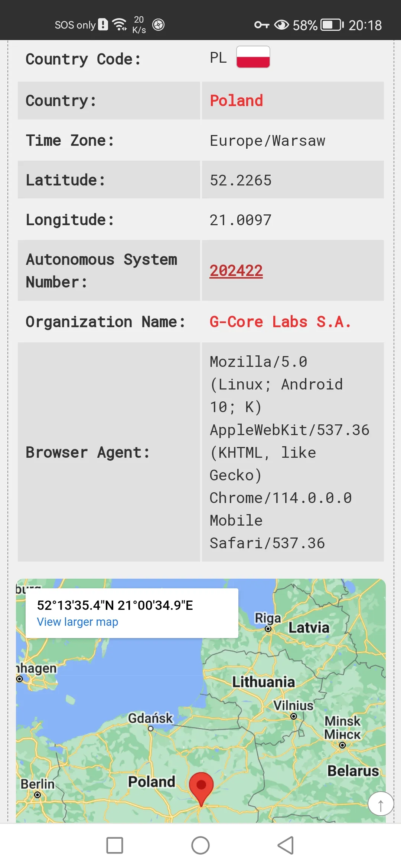Viewport: 401px width, 868px height.
Task: Tap Berlin label on the map
Action: pyautogui.click(x=38, y=784)
